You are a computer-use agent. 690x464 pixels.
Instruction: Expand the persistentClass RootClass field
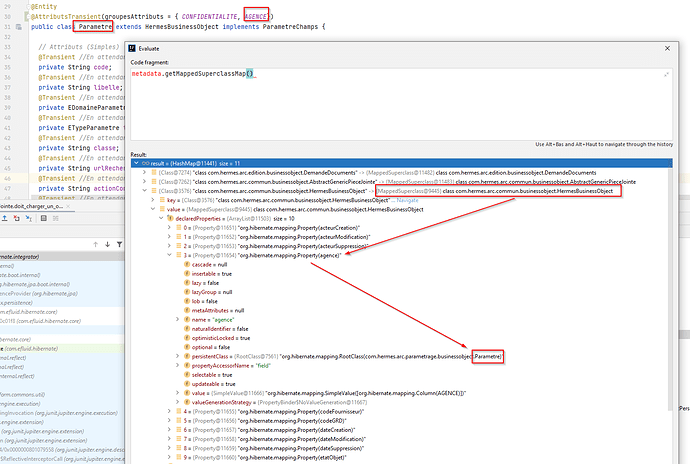pos(178,356)
